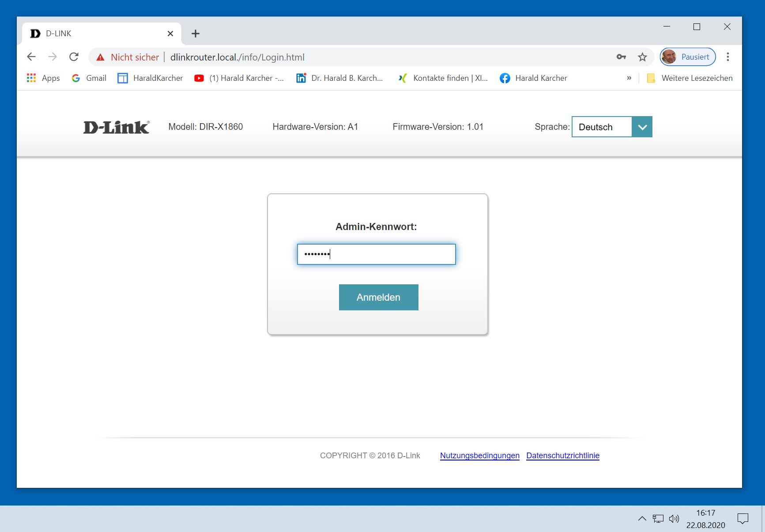
Task: Click the 'COPYRIGHT © 2016 D-Link' text
Action: coord(370,456)
